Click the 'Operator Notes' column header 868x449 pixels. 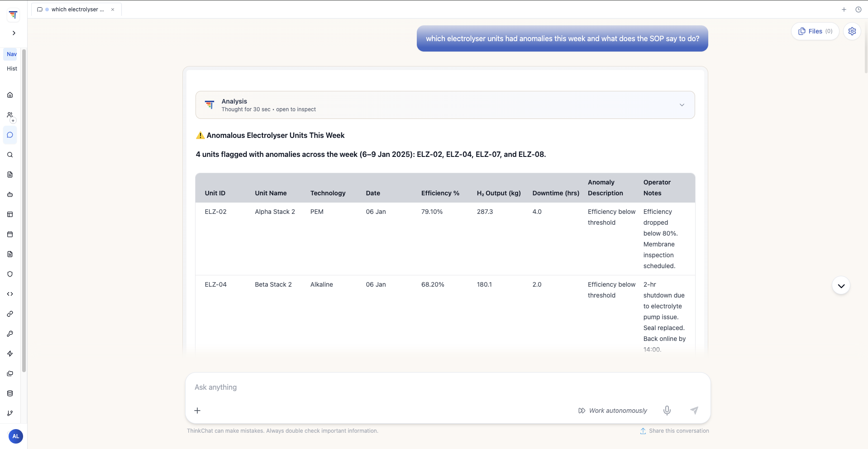point(657,188)
